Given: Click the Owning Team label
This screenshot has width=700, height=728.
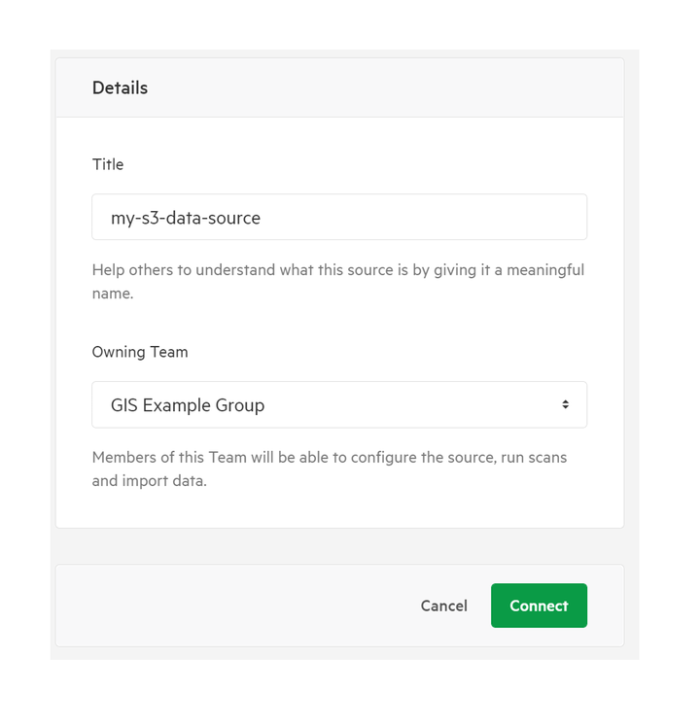Looking at the screenshot, I should [x=140, y=352].
